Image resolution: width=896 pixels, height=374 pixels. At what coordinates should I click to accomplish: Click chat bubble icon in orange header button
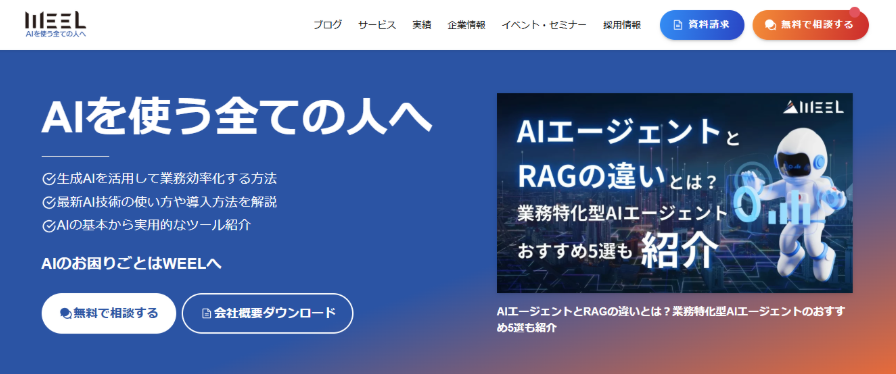pyautogui.click(x=770, y=25)
